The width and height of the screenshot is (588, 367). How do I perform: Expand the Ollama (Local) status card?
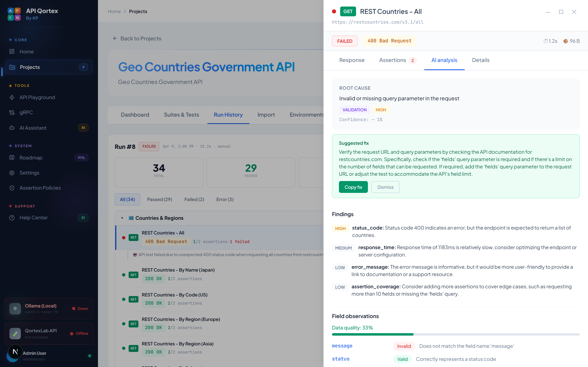(49, 308)
